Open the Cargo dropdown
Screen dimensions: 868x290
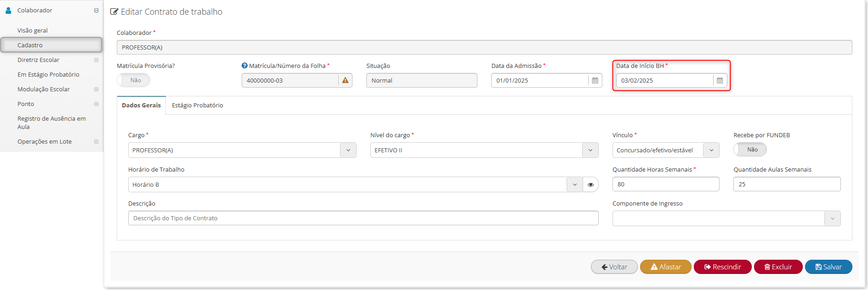(242, 150)
